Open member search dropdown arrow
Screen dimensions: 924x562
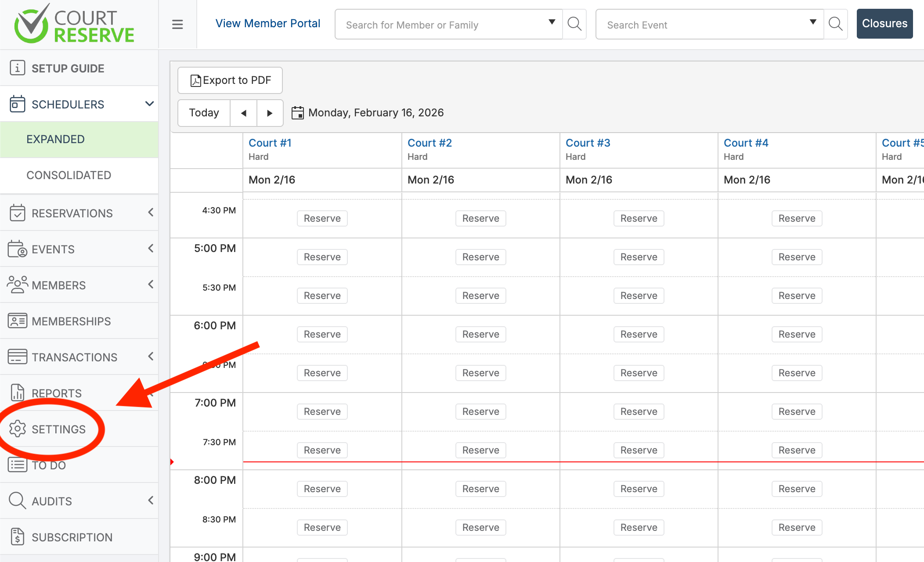pos(552,22)
